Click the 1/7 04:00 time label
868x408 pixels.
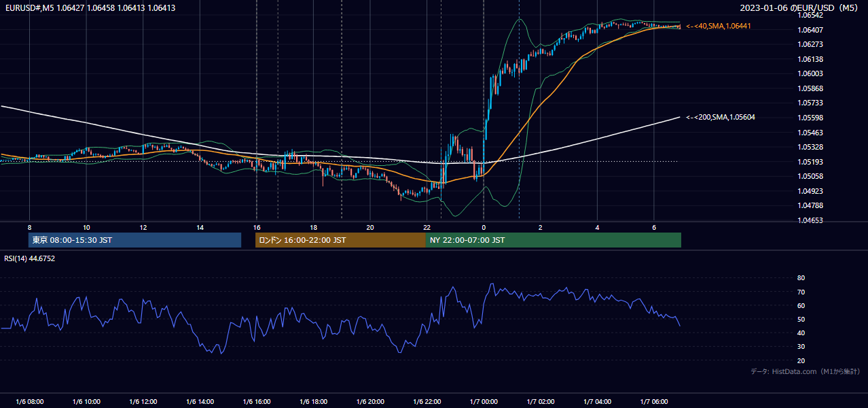[x=597, y=402]
